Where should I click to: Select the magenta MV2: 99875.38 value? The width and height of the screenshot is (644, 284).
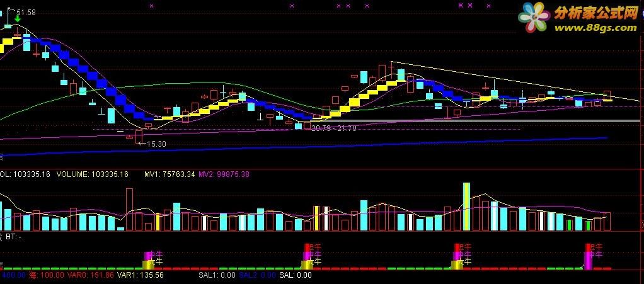point(224,174)
